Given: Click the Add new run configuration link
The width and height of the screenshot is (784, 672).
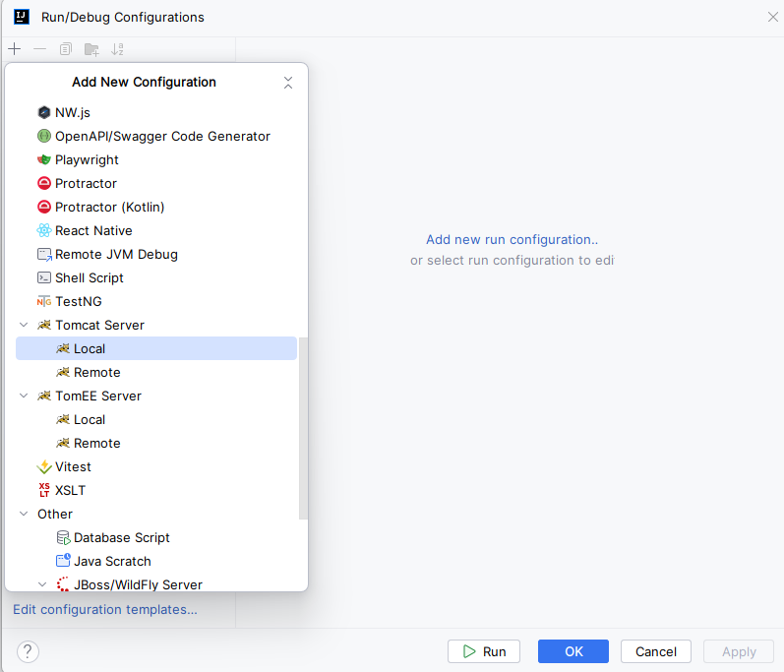Looking at the screenshot, I should tap(512, 239).
